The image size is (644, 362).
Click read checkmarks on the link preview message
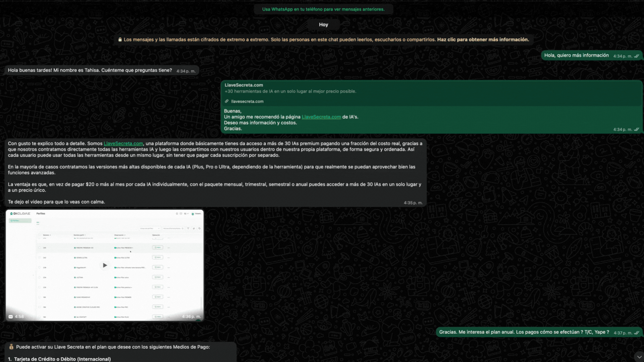point(636,129)
